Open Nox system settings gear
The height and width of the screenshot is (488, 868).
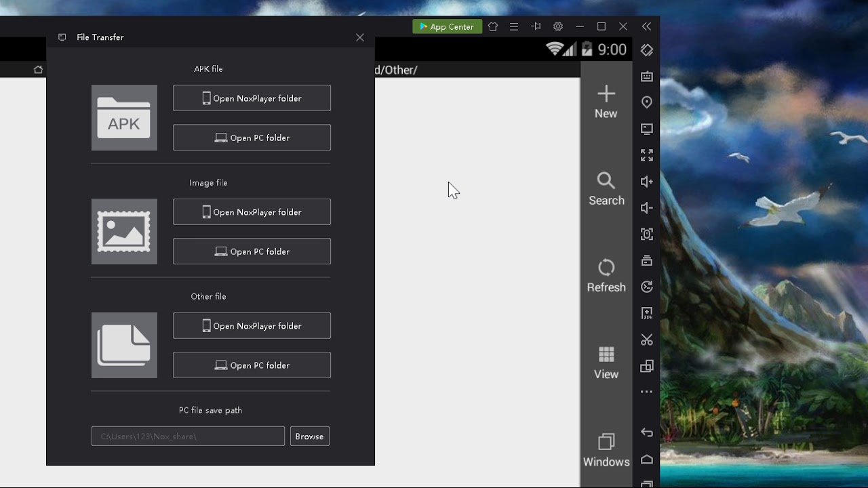pyautogui.click(x=558, y=26)
